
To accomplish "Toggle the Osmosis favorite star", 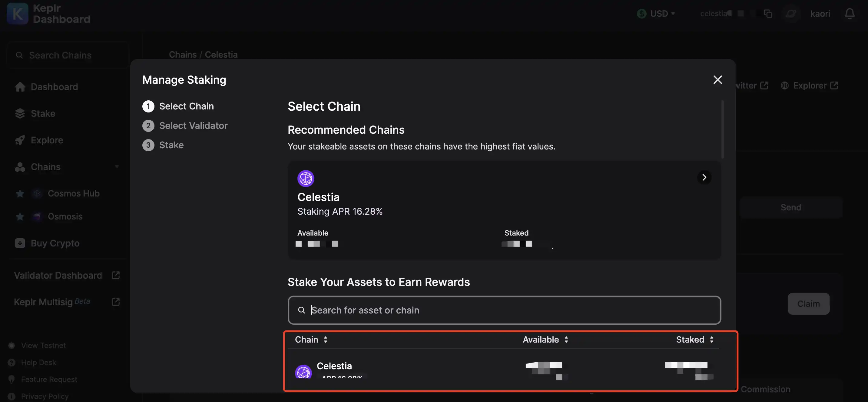I will pyautogui.click(x=20, y=216).
